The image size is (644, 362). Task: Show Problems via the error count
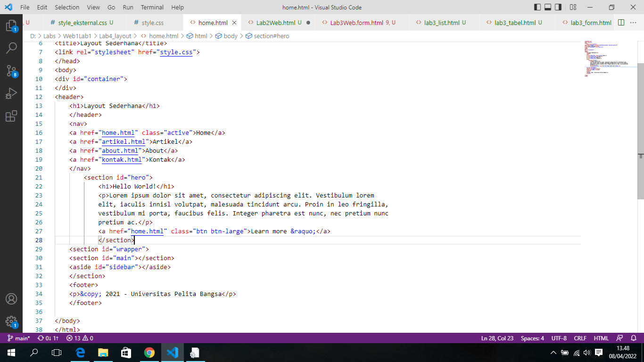(75, 338)
